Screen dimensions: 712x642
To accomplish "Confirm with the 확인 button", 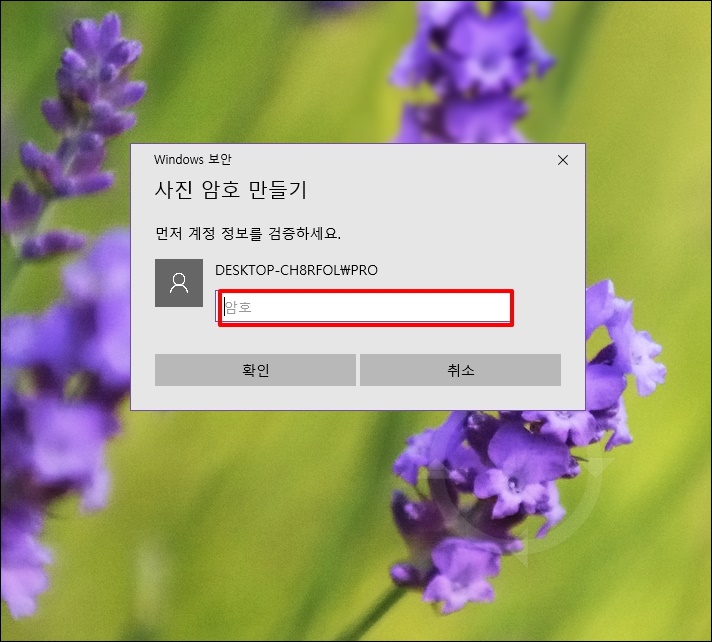I will [x=255, y=370].
